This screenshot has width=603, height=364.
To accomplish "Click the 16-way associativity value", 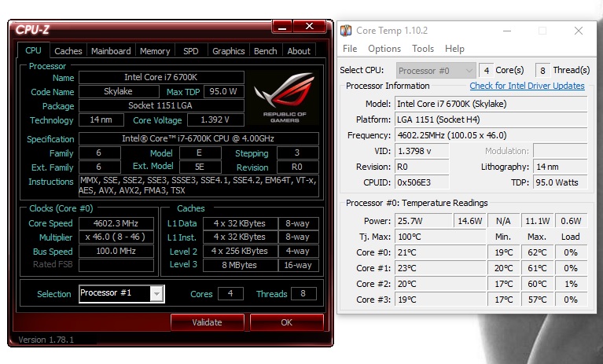I will pyautogui.click(x=299, y=265).
